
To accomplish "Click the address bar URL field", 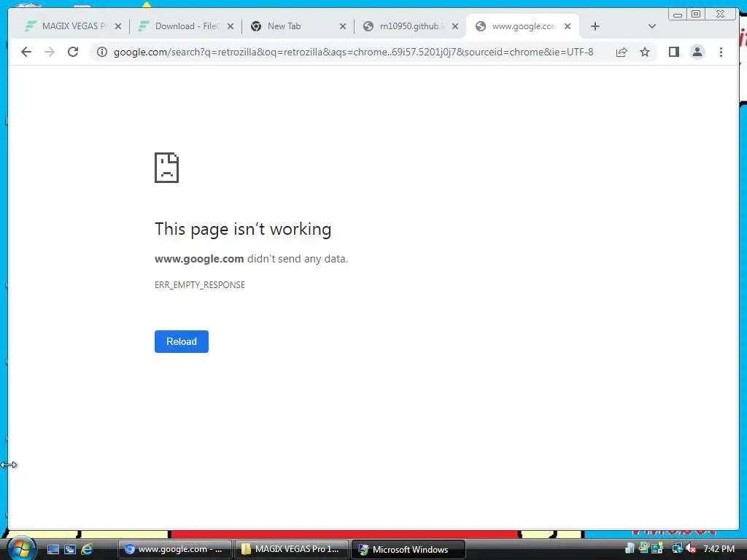I will click(354, 52).
